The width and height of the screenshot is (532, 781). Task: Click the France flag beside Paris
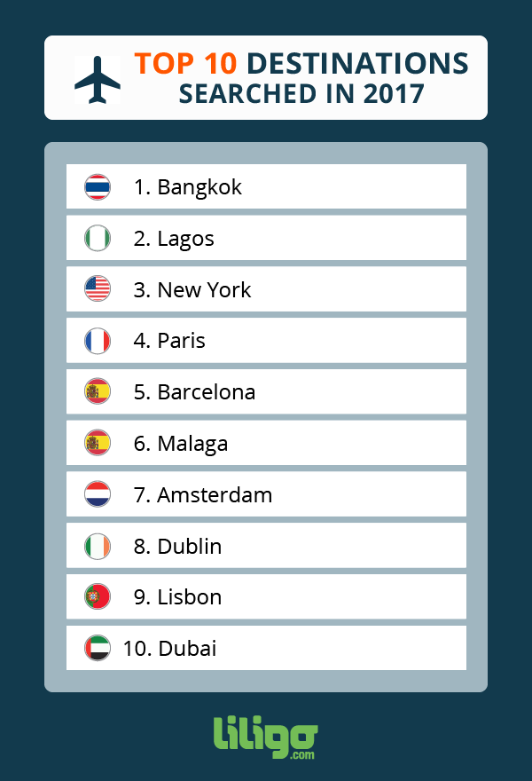point(98,341)
